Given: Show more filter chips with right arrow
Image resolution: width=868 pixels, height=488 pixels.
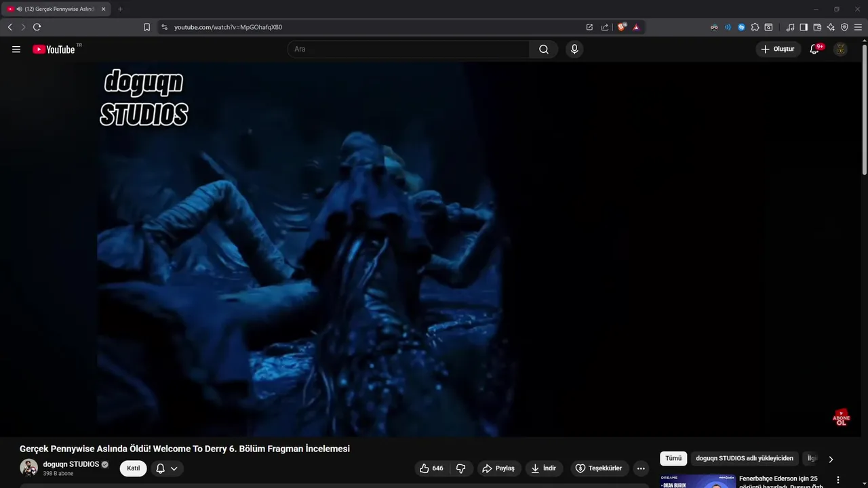Looking at the screenshot, I should [831, 460].
